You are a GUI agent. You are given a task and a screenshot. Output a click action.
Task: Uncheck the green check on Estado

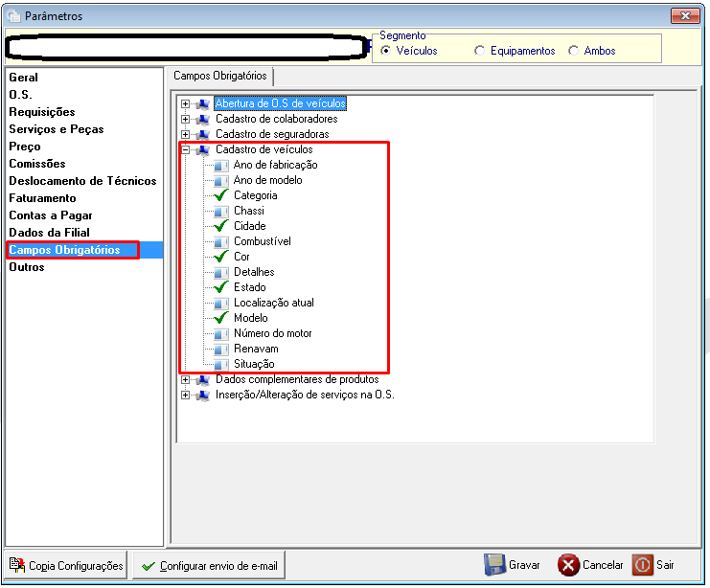click(x=221, y=287)
